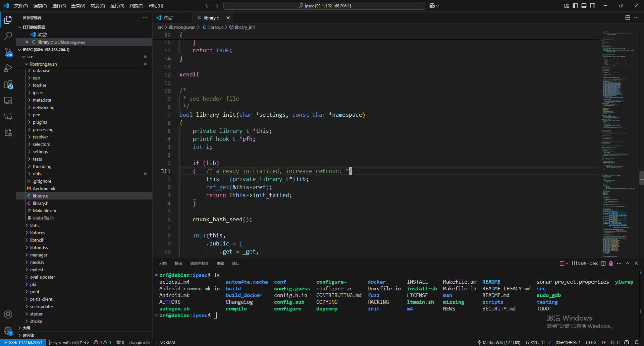The height and width of the screenshot is (346, 644).
Task: Open the Accounts menu icon
Action: [x=8, y=314]
